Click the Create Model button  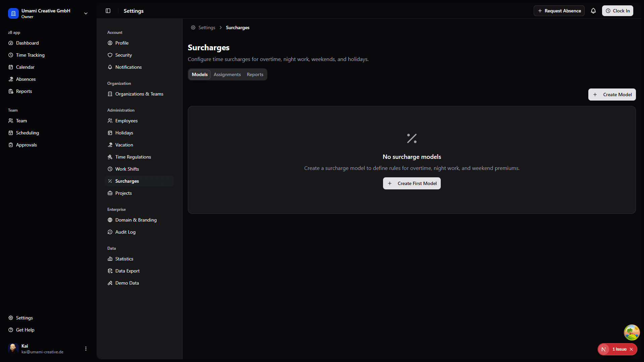(612, 95)
